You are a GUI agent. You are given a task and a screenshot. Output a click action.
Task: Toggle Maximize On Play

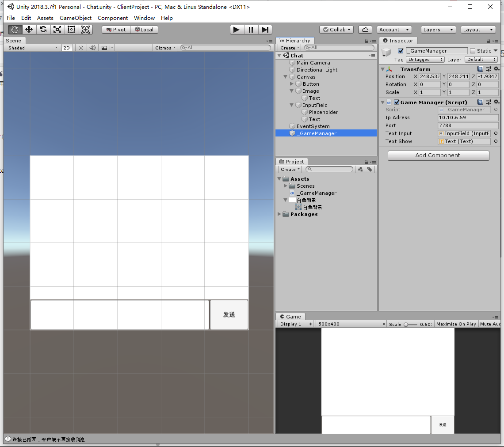456,324
